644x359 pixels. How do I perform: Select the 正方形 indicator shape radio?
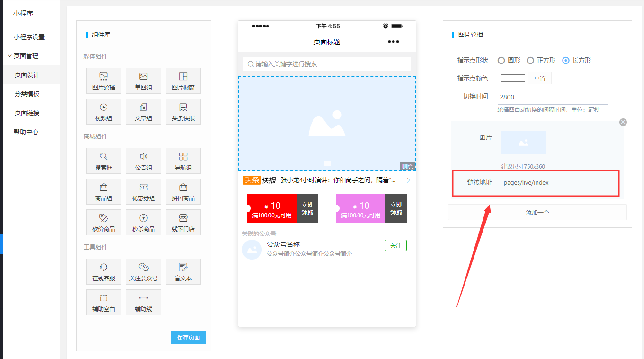pyautogui.click(x=530, y=60)
